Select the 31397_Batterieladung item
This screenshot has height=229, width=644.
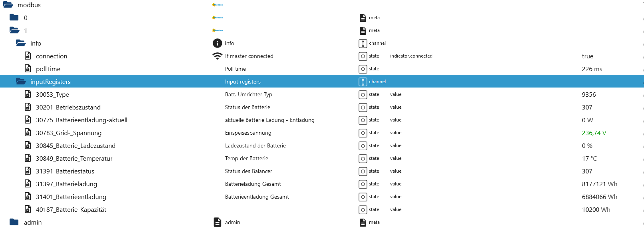click(x=66, y=184)
